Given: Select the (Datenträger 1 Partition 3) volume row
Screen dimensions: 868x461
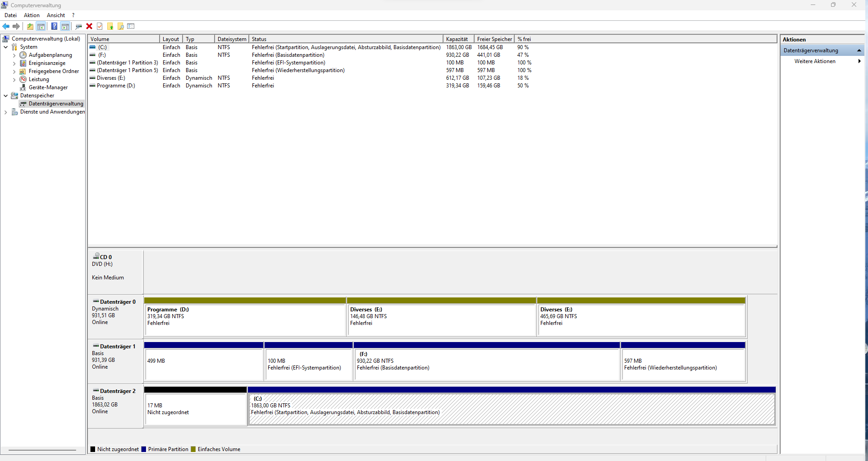Looking at the screenshot, I should pyautogui.click(x=311, y=63).
